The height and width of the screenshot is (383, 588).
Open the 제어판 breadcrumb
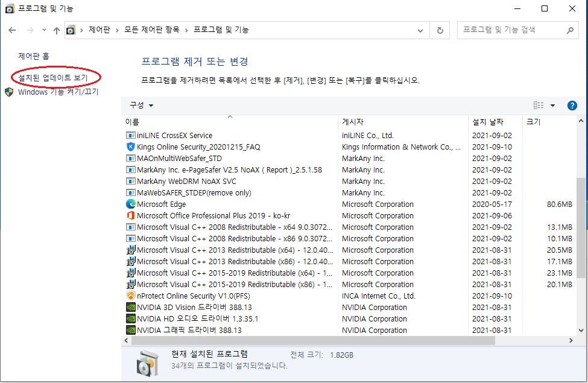click(100, 30)
